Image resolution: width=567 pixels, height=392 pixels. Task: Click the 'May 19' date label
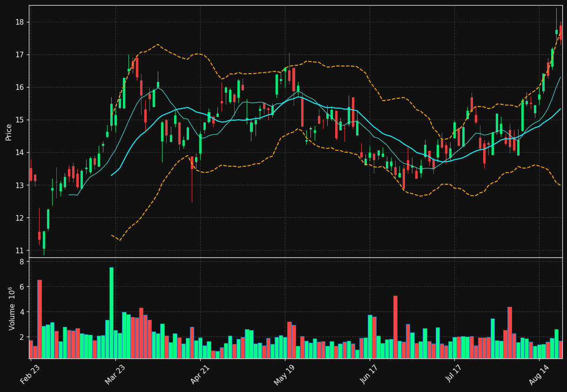tap(284, 375)
